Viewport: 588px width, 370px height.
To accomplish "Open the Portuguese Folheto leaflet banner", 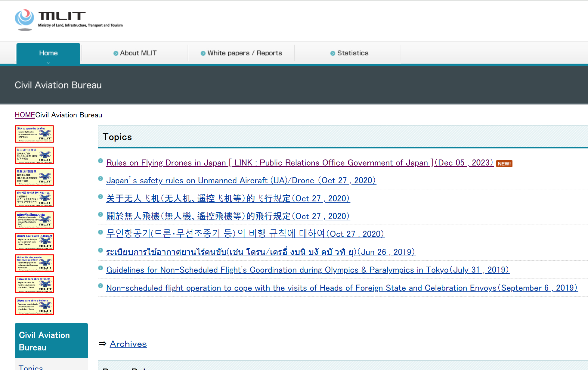I will (34, 306).
